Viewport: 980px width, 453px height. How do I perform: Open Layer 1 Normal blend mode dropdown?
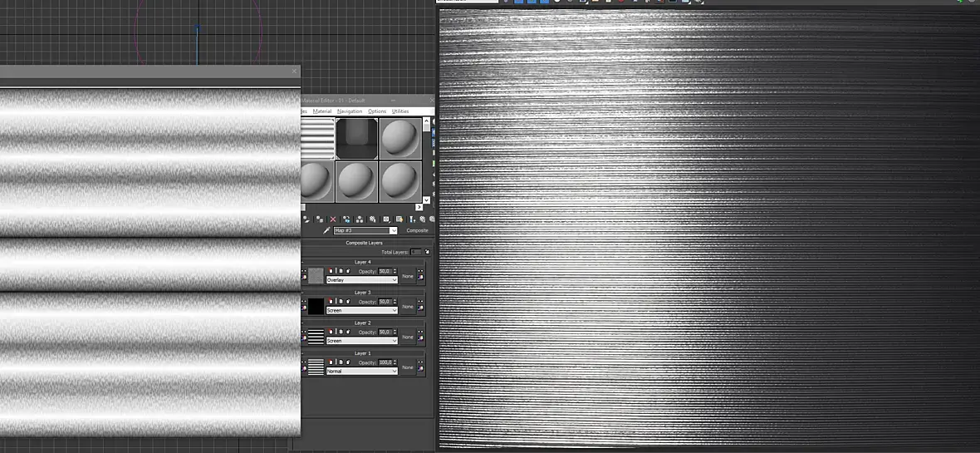tap(362, 371)
